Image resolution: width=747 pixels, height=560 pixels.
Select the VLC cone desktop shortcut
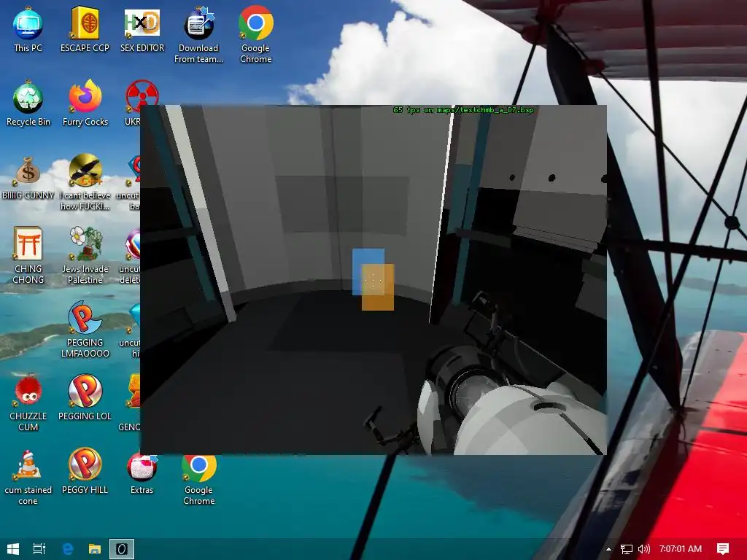pyautogui.click(x=28, y=477)
